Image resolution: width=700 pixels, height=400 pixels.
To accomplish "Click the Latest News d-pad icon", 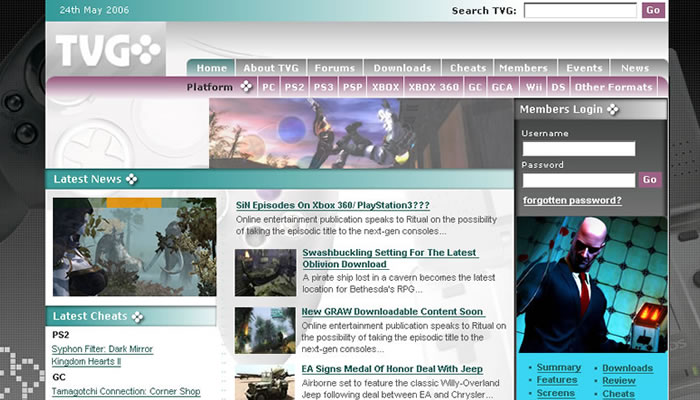I will [131, 179].
